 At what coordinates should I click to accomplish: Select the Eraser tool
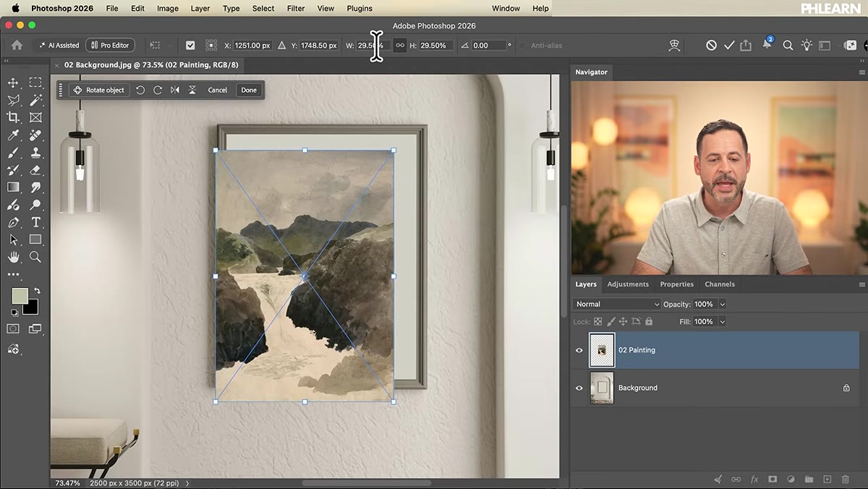pyautogui.click(x=35, y=170)
